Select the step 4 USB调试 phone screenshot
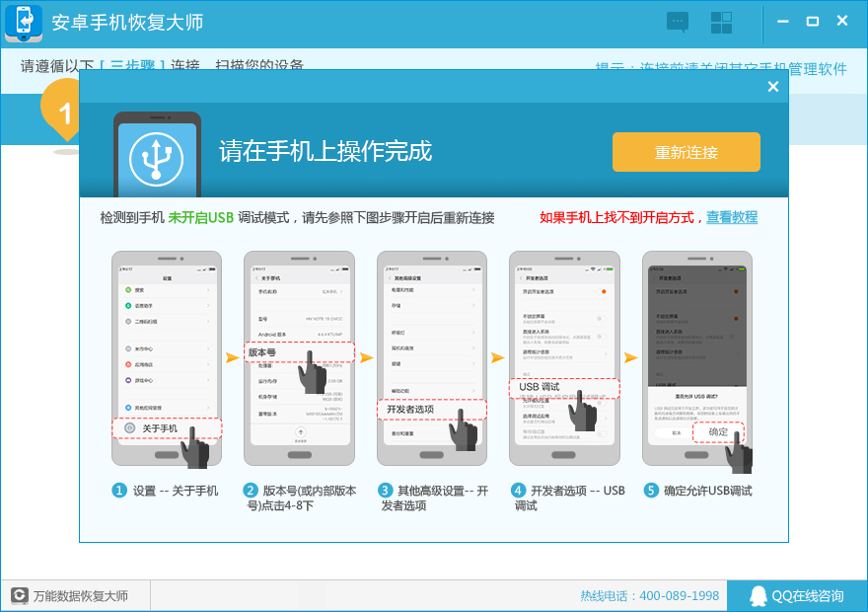 point(564,357)
